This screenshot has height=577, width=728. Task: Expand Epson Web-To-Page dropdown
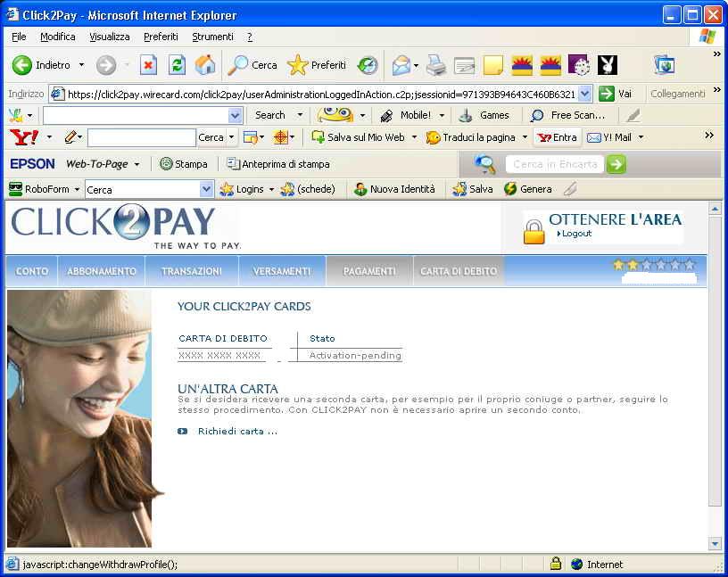[x=137, y=164]
